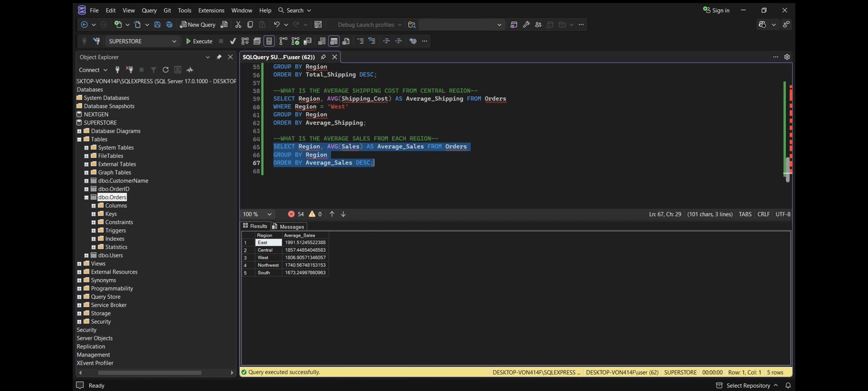Open the Query menu

pyautogui.click(x=149, y=10)
